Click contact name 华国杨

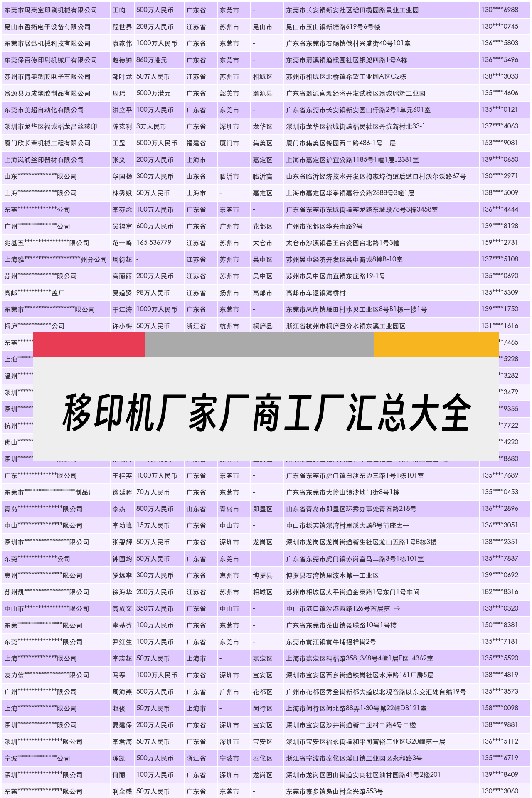point(122,176)
